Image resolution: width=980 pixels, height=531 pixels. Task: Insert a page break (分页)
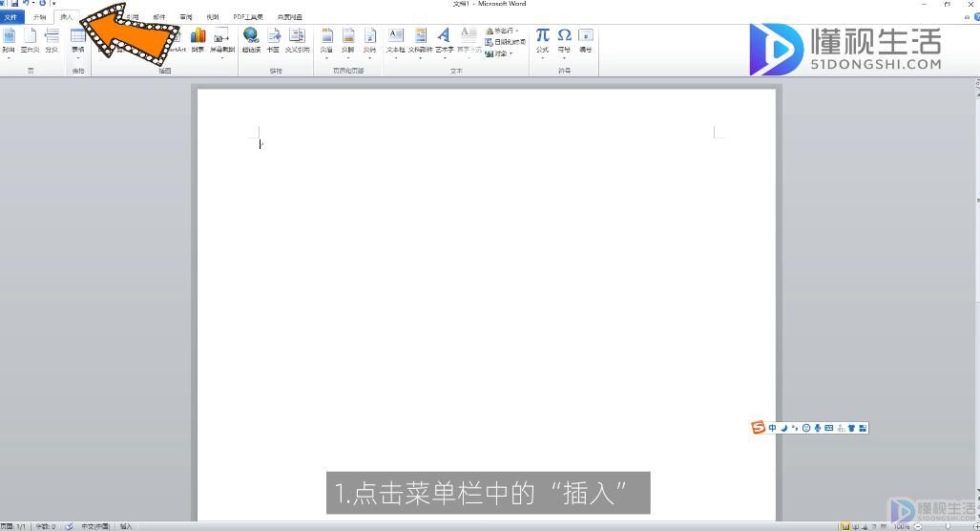click(52, 41)
